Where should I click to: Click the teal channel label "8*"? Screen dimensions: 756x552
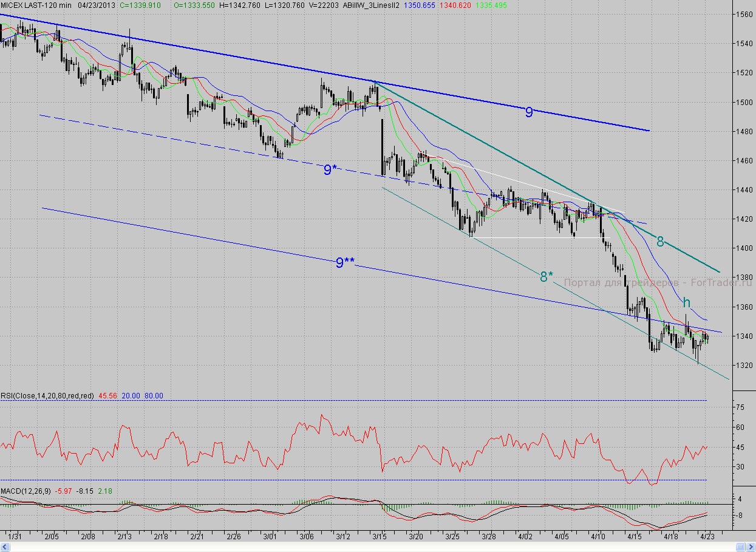[x=547, y=277]
